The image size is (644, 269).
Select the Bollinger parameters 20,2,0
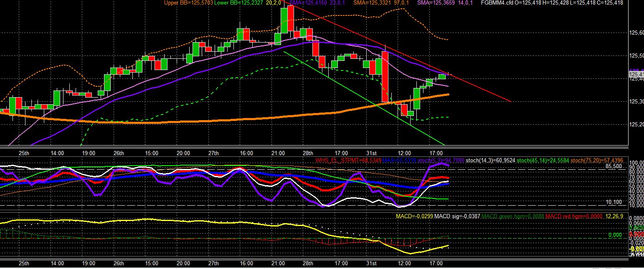pyautogui.click(x=273, y=3)
